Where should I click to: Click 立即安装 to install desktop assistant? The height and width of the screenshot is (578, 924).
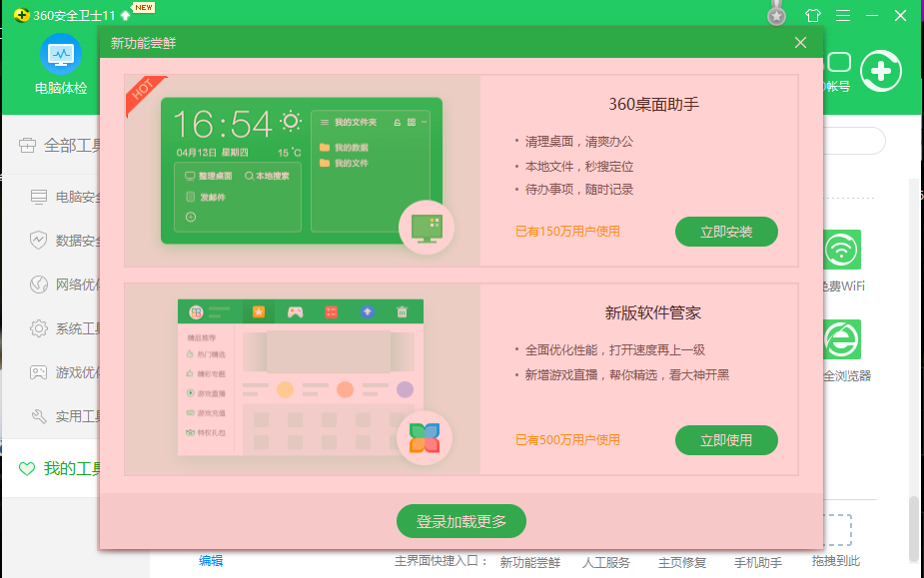[726, 232]
